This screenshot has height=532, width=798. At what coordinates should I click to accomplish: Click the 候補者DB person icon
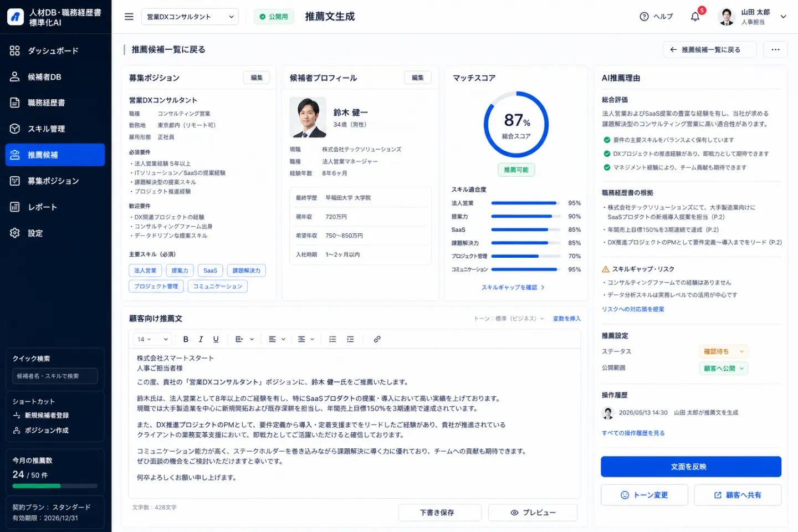(x=15, y=77)
